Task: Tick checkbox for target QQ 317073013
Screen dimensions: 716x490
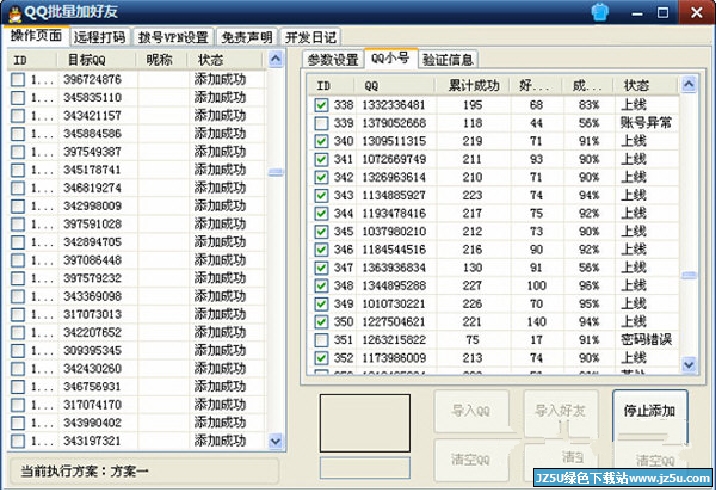Action: [x=18, y=315]
